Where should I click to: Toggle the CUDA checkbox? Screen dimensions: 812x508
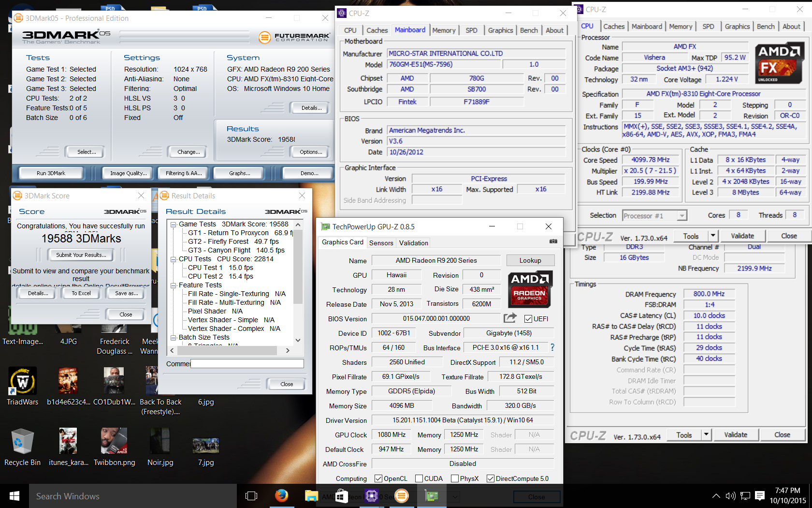coord(419,478)
